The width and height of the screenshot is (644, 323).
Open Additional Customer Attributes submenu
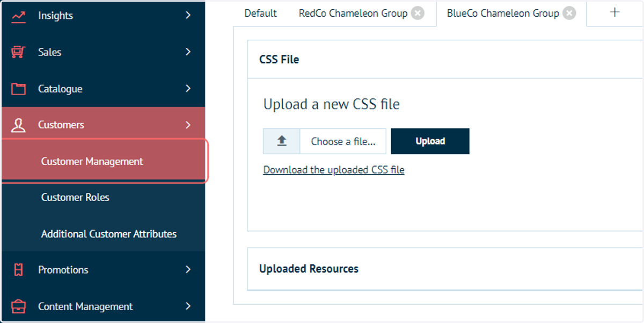(103, 234)
